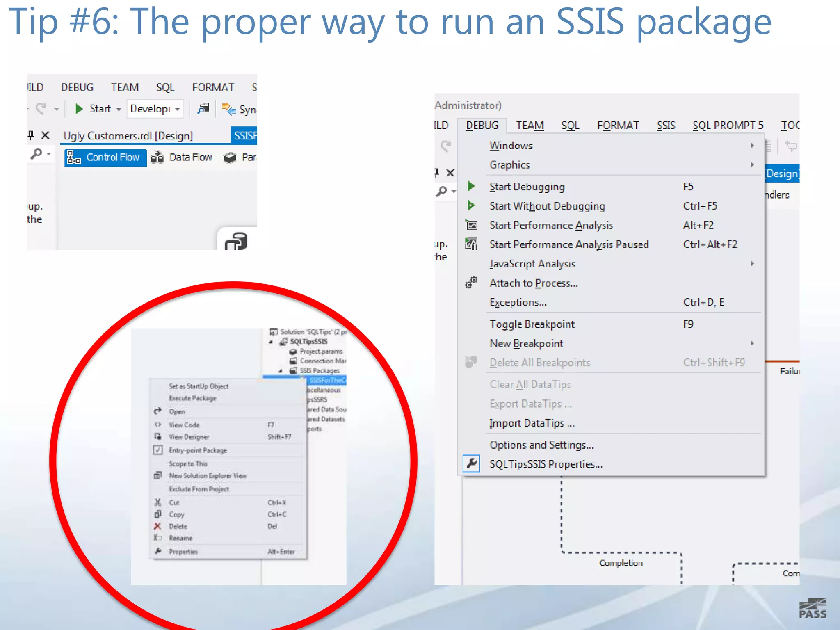
Task: Click the search magnifier left of the Debug menu
Action: point(441,191)
